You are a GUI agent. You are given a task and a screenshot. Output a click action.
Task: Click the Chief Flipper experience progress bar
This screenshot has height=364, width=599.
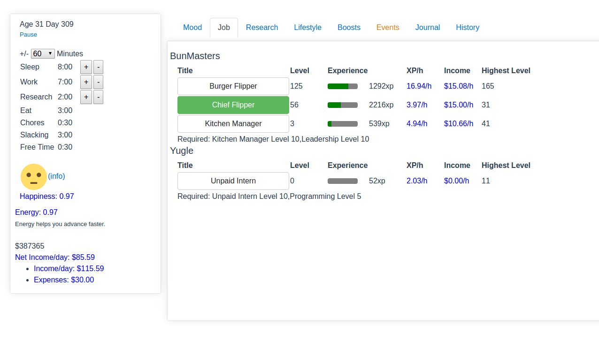pos(343,105)
